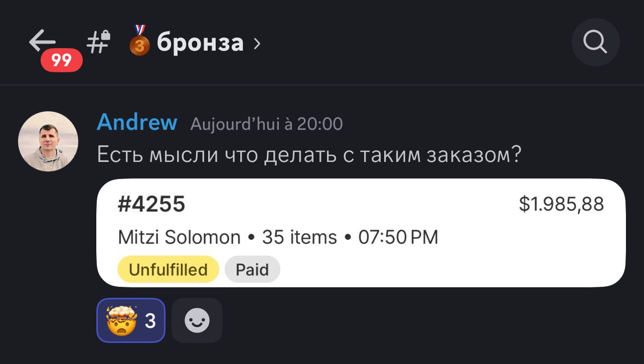The image size is (644, 364).
Task: Open the бронза channel name
Action: (x=200, y=43)
